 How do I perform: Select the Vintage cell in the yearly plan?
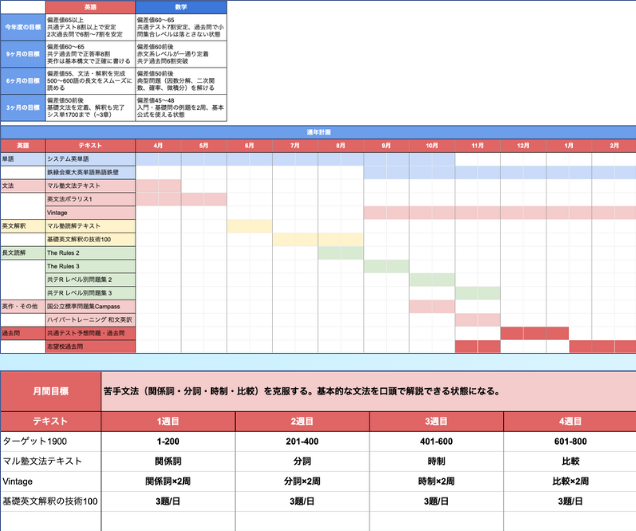90,213
